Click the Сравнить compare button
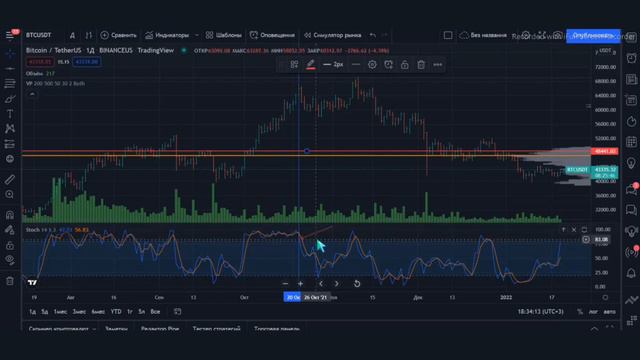640x360 pixels. point(118,36)
